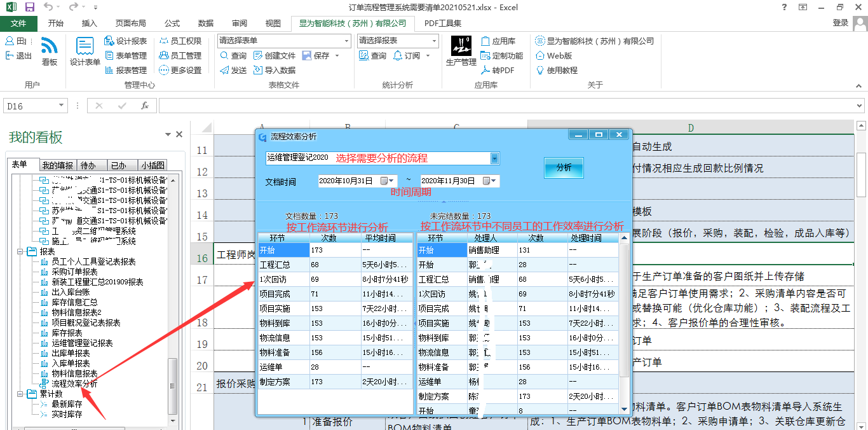
Task: Close the 我的看板 panel
Action: tap(179, 134)
